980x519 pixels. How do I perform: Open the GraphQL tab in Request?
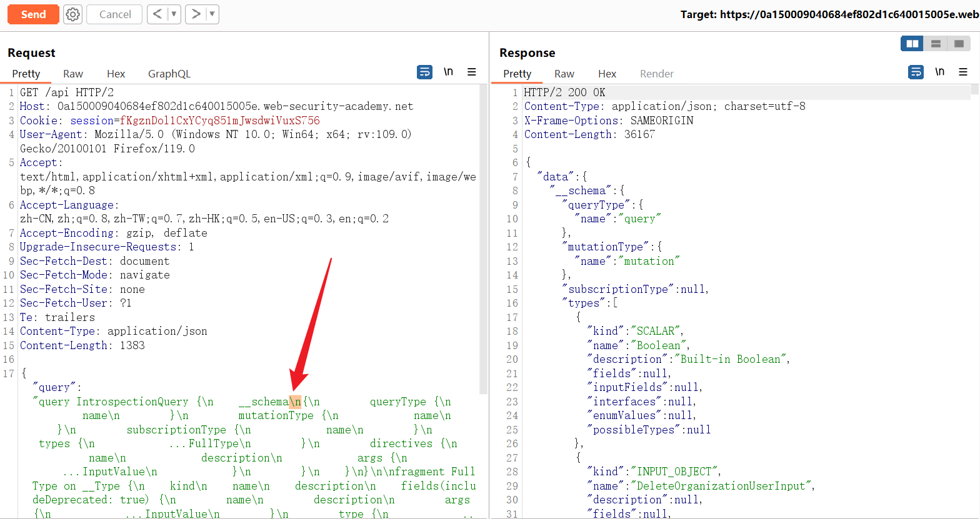(169, 74)
